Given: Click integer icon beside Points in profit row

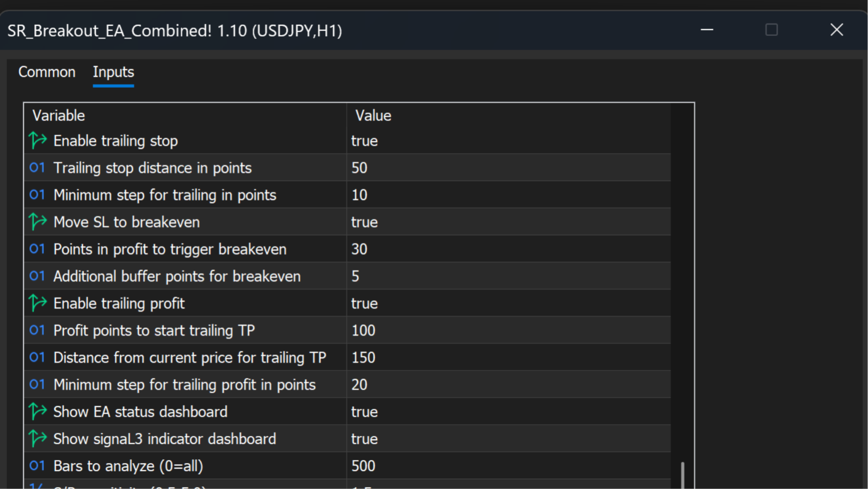Looking at the screenshot, I should [37, 249].
